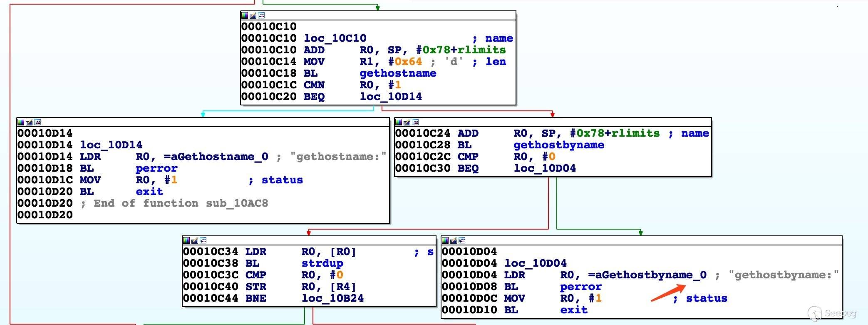Select the aGethostbyname_0 string reference
This screenshot has height=325, width=868.
point(647,275)
